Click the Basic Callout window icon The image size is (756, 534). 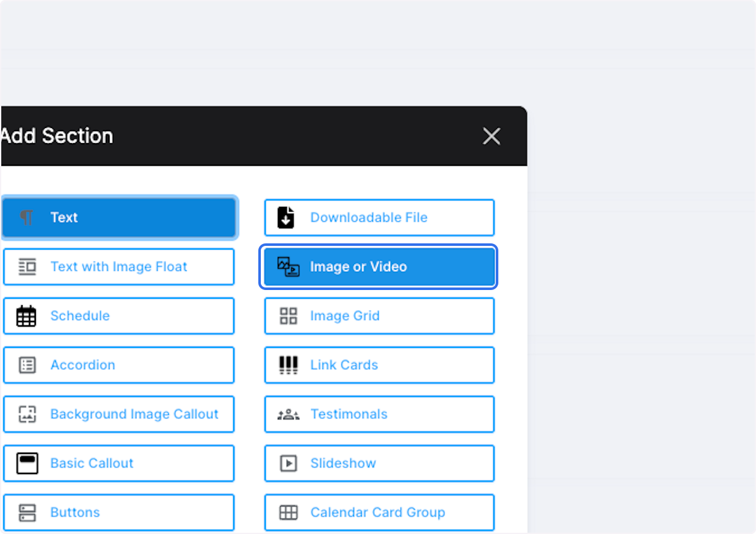27,463
